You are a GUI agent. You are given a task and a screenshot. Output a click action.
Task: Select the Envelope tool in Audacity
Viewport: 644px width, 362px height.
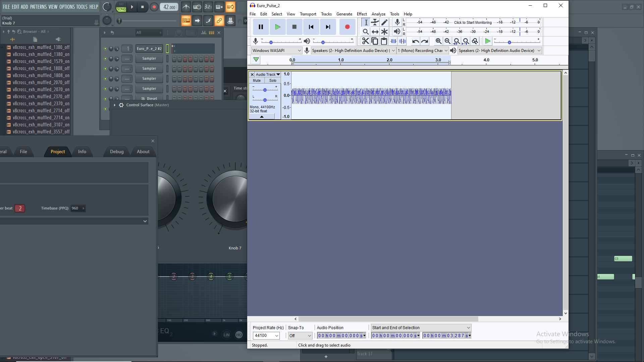[375, 22]
